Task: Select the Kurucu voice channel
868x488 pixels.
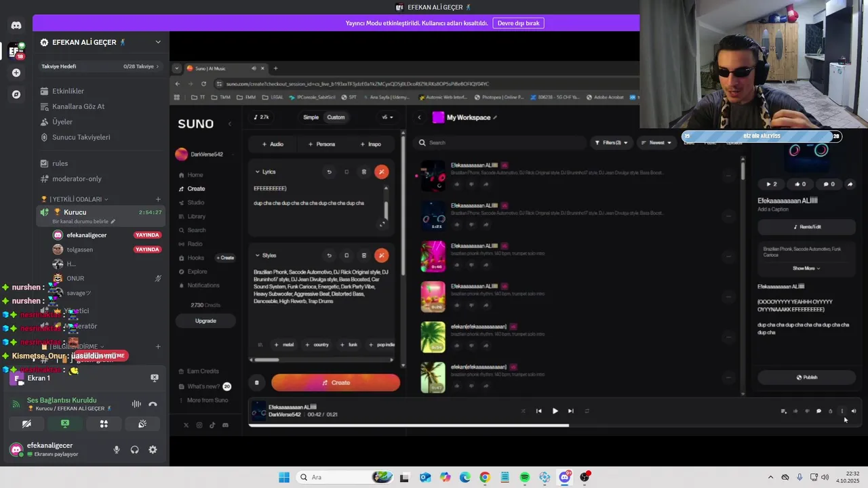Action: click(x=100, y=216)
